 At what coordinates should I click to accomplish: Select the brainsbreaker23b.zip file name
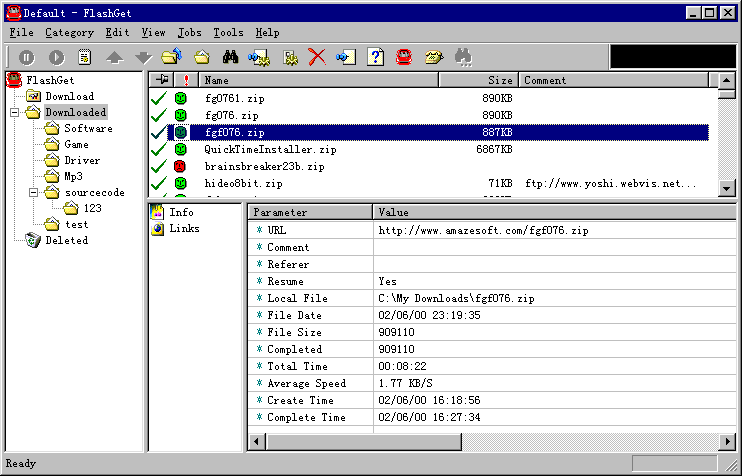tap(264, 167)
